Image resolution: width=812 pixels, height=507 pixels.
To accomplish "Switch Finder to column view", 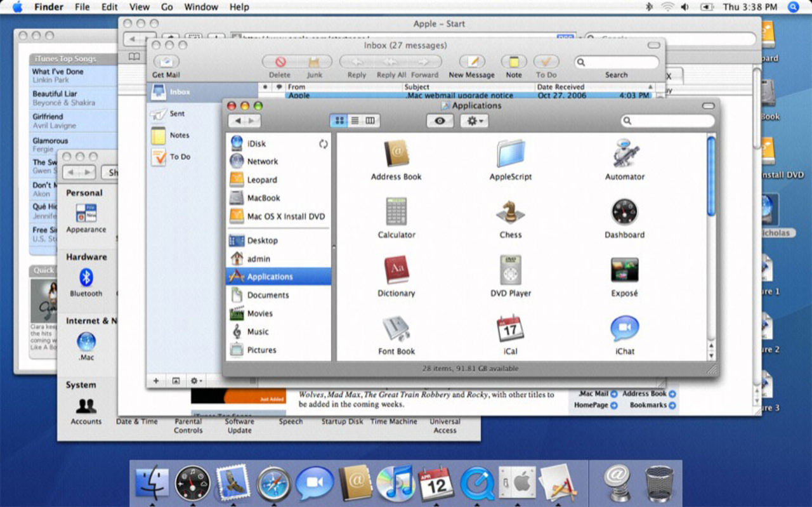I will click(x=370, y=121).
